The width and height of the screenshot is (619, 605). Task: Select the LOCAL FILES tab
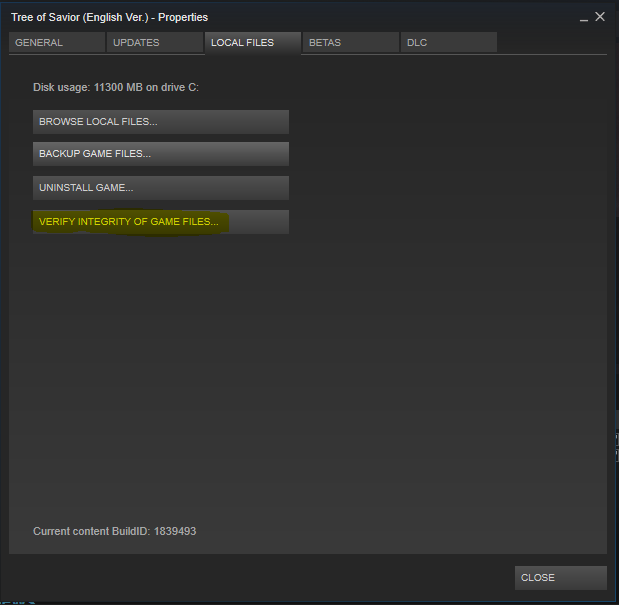tap(252, 43)
